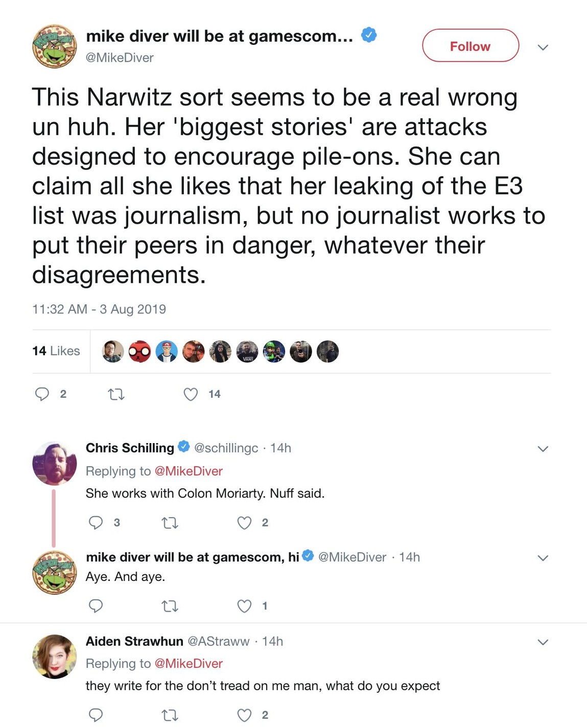This screenshot has width=587, height=728.
Task: Open Aiden Strawhun's profile name
Action: (x=134, y=641)
